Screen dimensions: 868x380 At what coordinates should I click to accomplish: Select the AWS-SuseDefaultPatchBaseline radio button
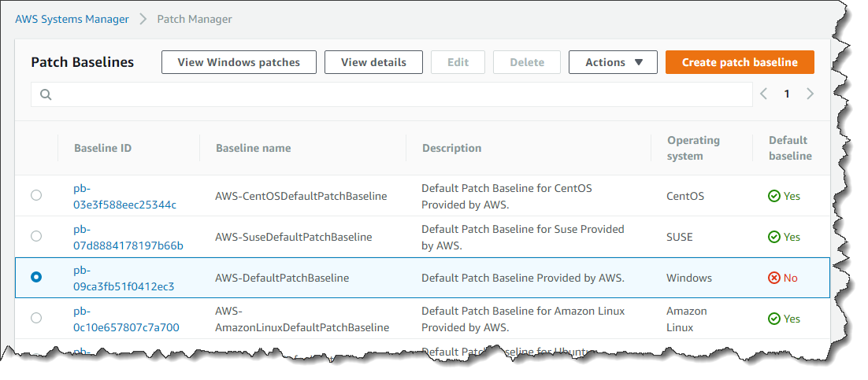(36, 236)
